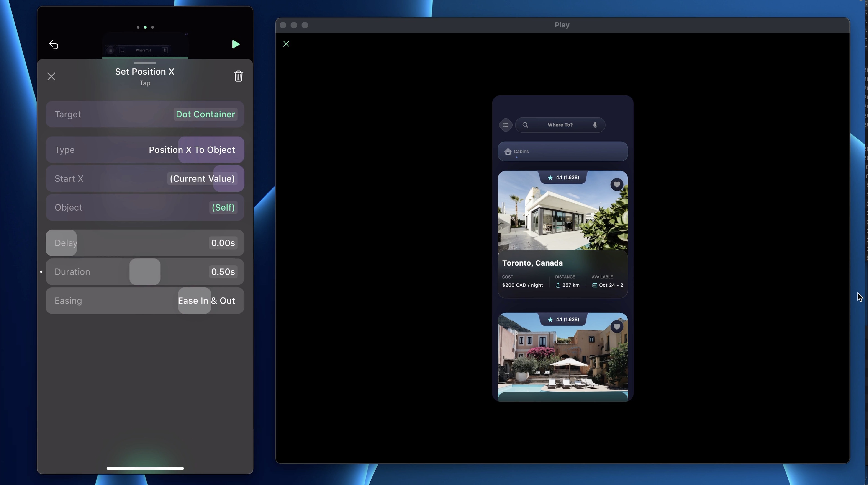
Task: Click the undo arrow icon
Action: coord(54,44)
